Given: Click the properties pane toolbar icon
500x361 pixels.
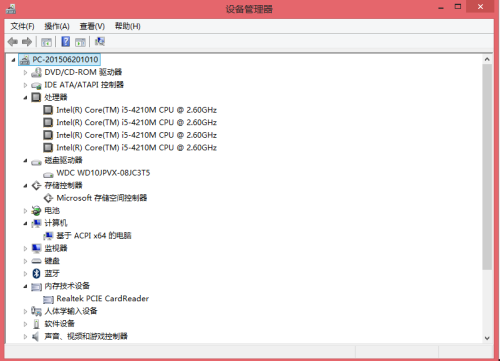Looking at the screenshot, I should click(80, 42).
